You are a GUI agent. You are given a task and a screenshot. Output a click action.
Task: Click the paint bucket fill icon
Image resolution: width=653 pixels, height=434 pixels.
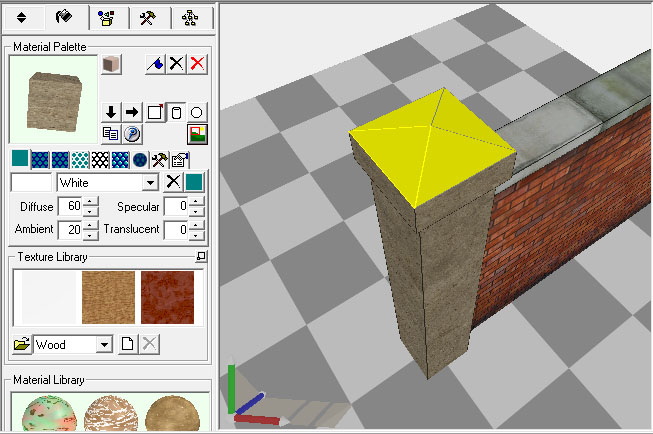155,63
